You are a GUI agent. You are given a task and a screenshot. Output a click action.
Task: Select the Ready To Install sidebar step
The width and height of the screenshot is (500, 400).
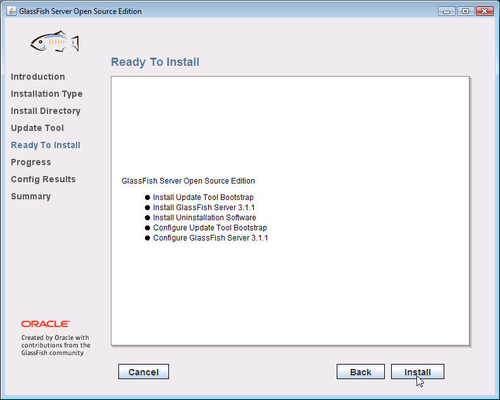click(x=45, y=145)
